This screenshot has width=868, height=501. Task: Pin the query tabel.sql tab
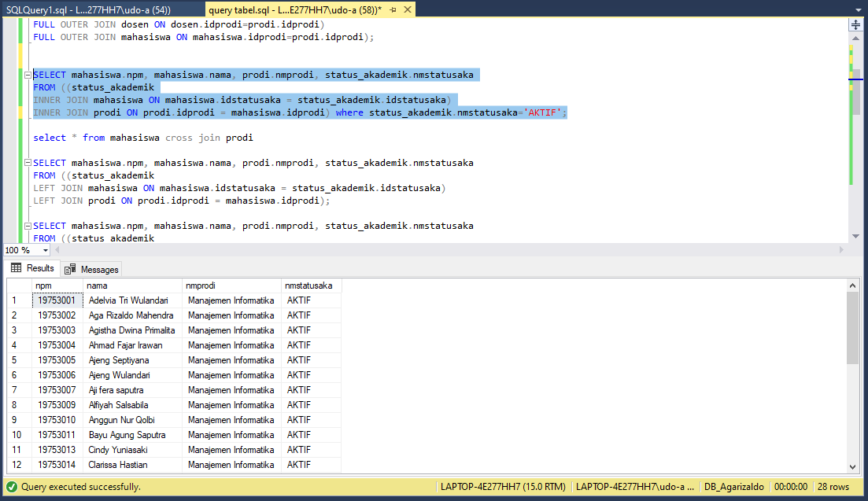(393, 10)
